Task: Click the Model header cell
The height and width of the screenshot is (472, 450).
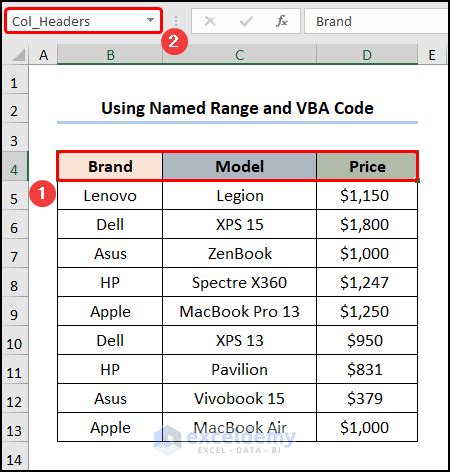Action: tap(239, 166)
